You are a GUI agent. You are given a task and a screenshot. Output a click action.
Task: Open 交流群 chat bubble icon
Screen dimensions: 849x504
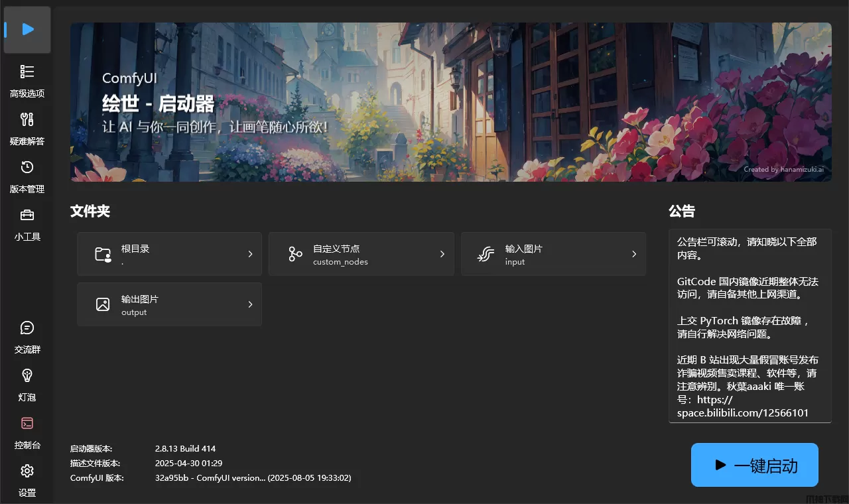pos(27,328)
